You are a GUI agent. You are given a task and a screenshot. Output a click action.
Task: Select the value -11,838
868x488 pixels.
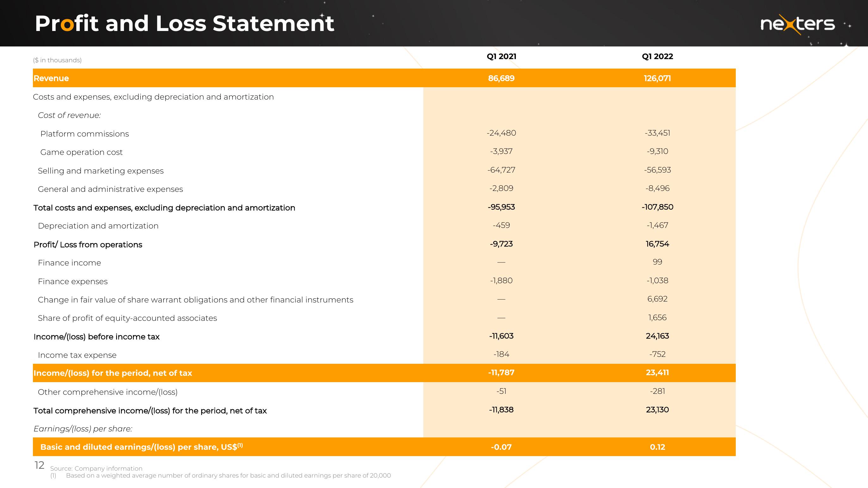point(501,410)
